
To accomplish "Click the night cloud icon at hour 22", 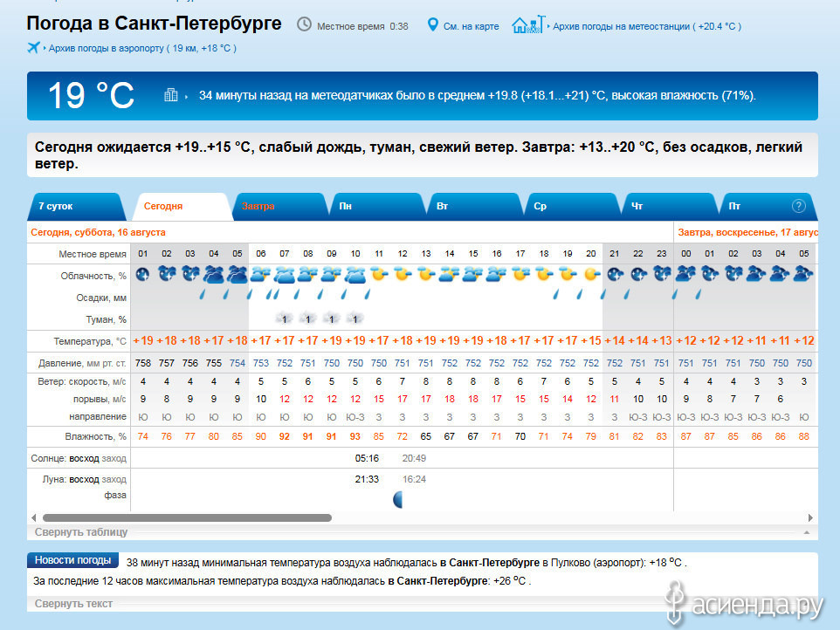I will 638,275.
